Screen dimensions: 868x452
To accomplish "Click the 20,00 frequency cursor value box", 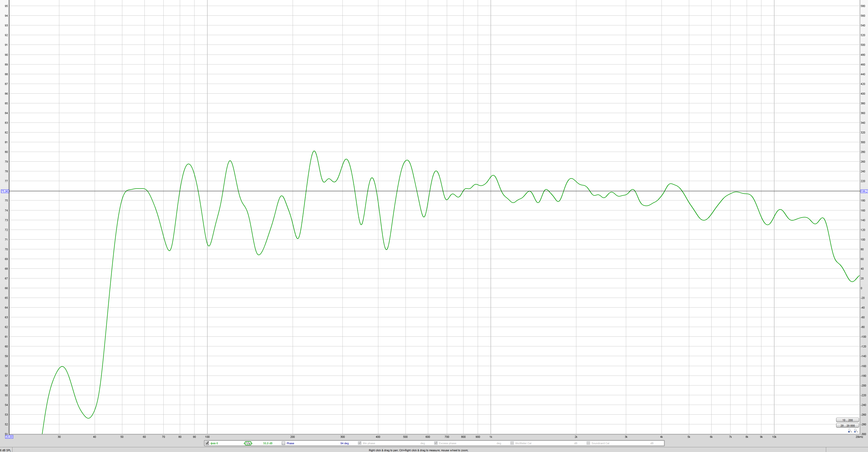I will 9,437.
